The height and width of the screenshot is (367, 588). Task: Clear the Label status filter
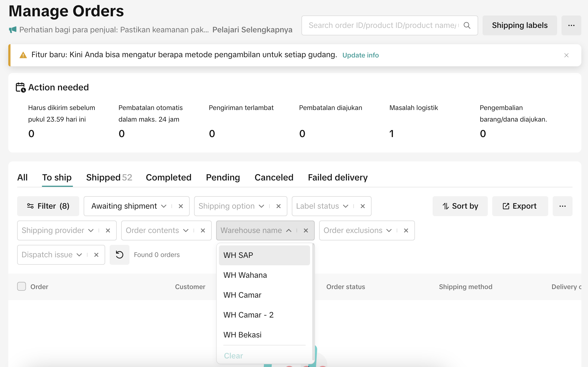[x=363, y=206]
